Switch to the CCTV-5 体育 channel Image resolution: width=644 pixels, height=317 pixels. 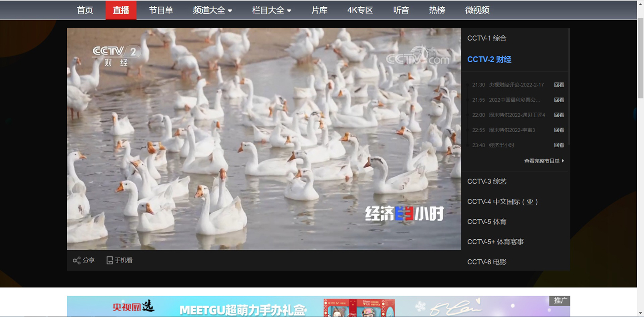487,222
